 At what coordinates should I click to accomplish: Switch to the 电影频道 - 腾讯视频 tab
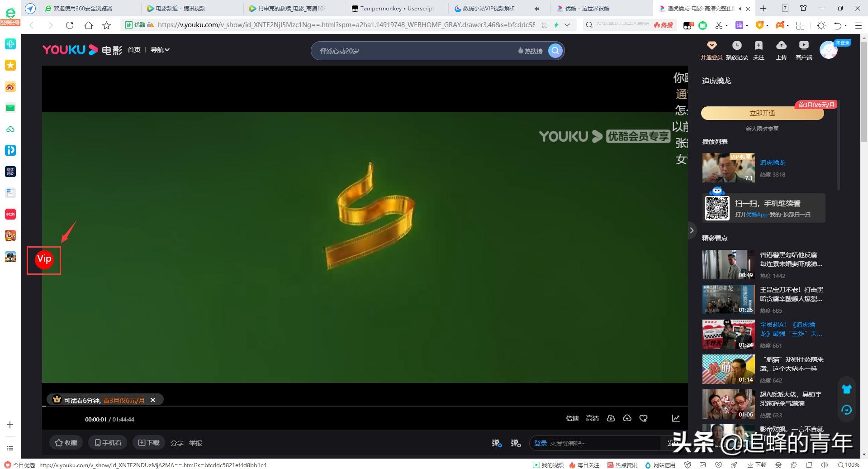[193, 9]
